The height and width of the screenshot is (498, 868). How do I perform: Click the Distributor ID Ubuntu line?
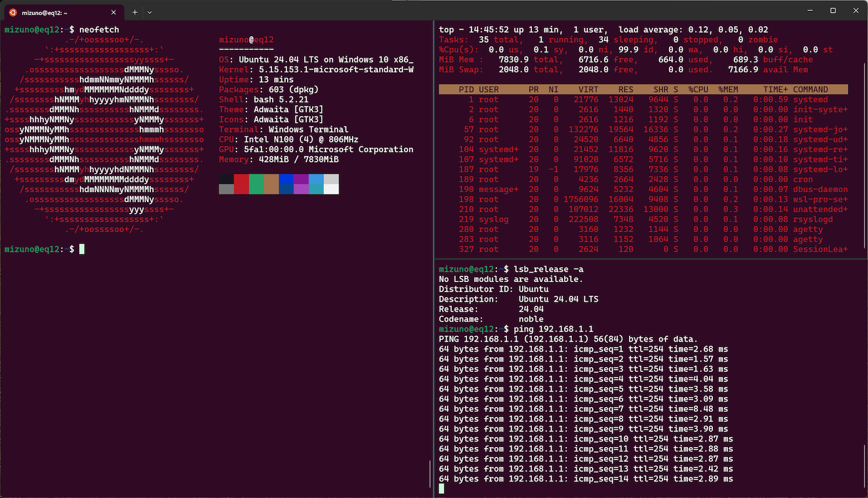coord(494,289)
